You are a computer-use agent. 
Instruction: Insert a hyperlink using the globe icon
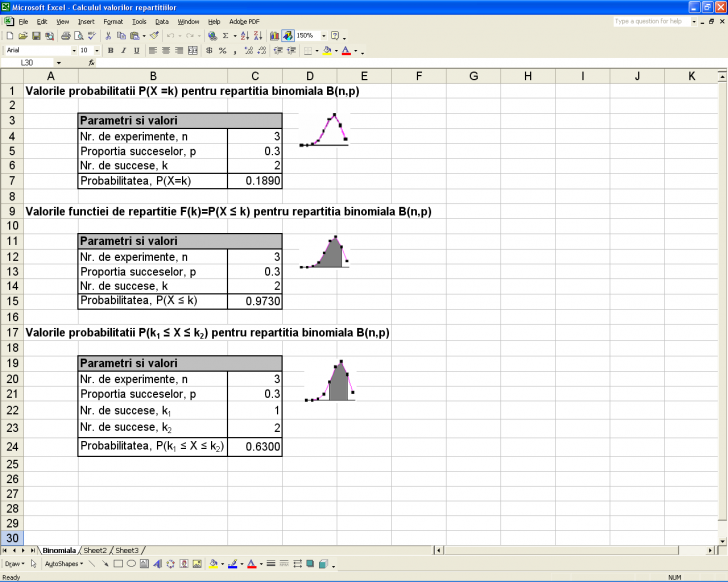point(213,36)
